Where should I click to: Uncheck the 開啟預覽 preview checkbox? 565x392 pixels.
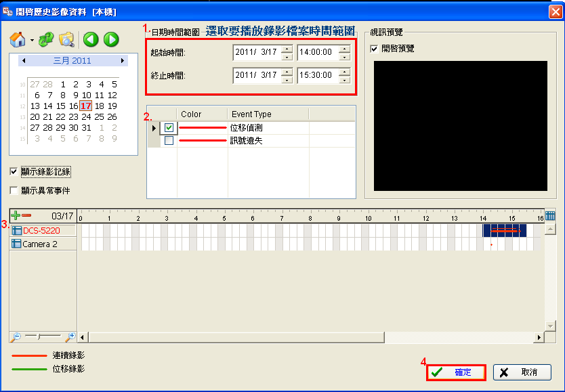(375, 49)
